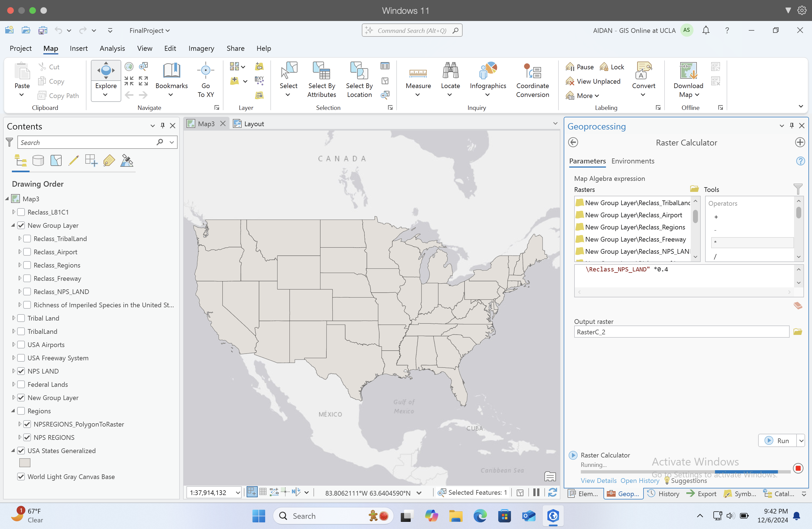The width and height of the screenshot is (812, 529).
Task: Show the Reclass_Freeway layer
Action: pyautogui.click(x=27, y=279)
